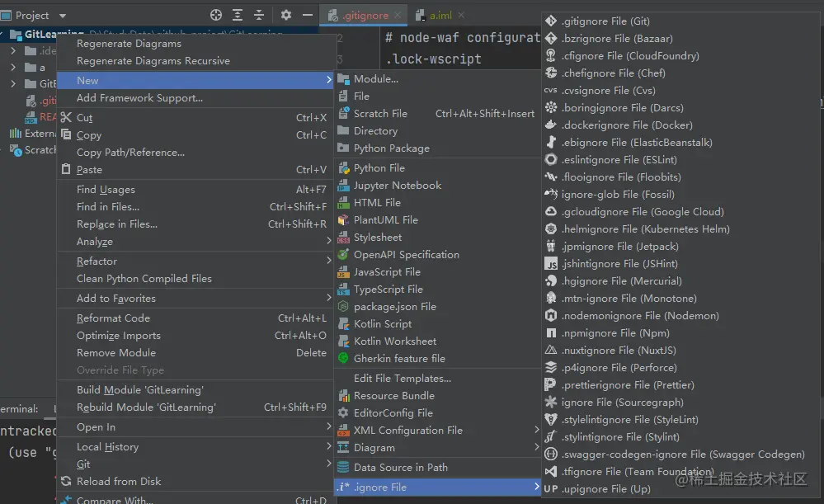Click the .prettierignore File (Prettier) icon
The image size is (824, 504).
[551, 385]
